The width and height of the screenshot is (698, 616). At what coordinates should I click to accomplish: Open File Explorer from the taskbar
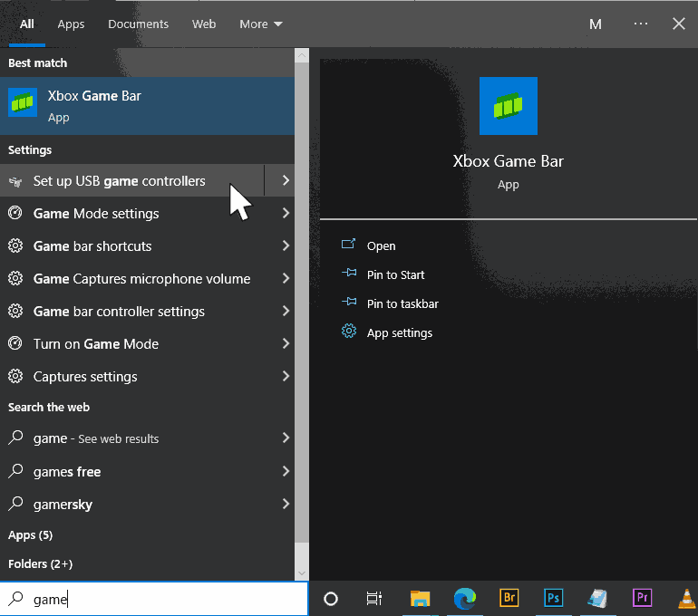[419, 598]
